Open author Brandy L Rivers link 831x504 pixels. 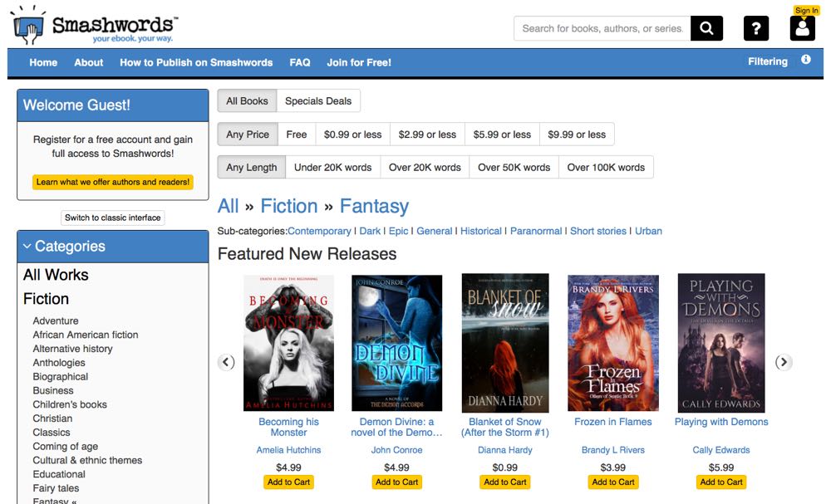coord(613,450)
